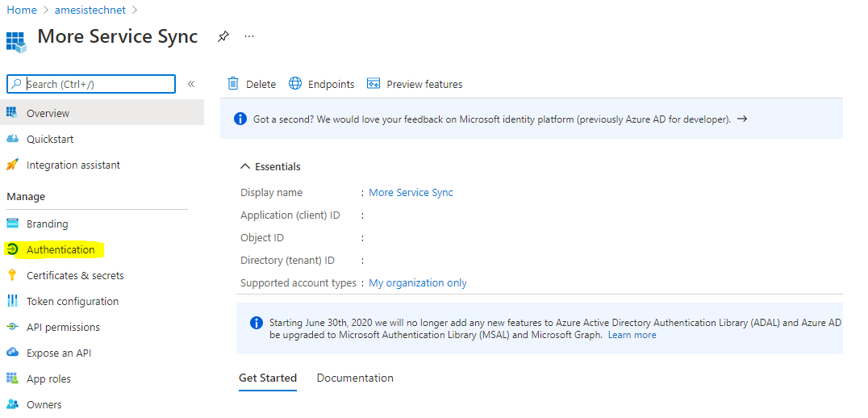Image resolution: width=868 pixels, height=418 pixels.
Task: Click the Expose an API cloud icon
Action: [x=12, y=352]
